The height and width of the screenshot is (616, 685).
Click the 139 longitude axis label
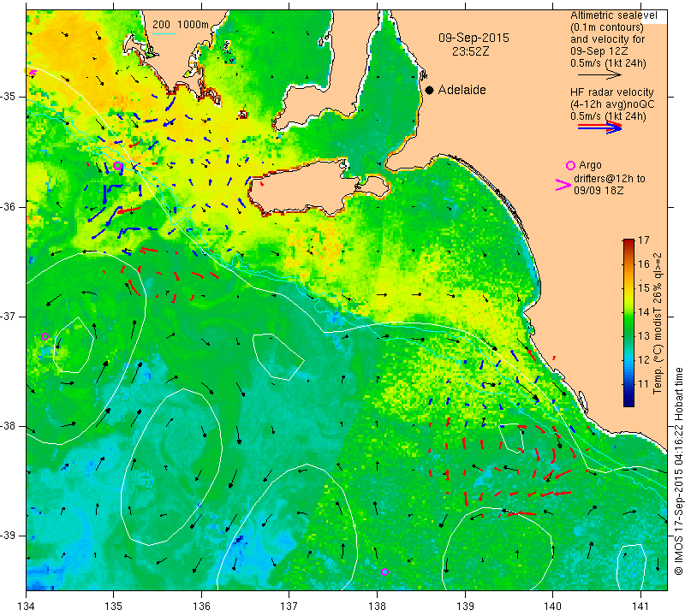465,607
